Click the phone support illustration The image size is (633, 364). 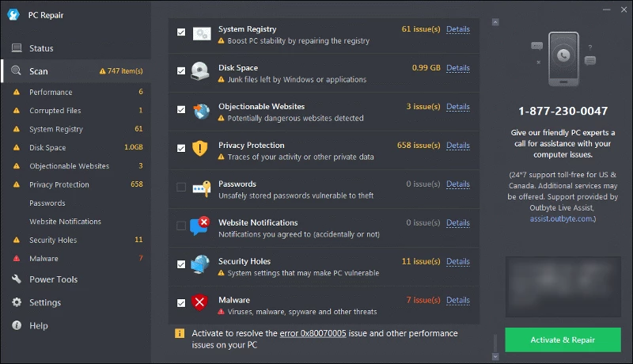tap(563, 59)
